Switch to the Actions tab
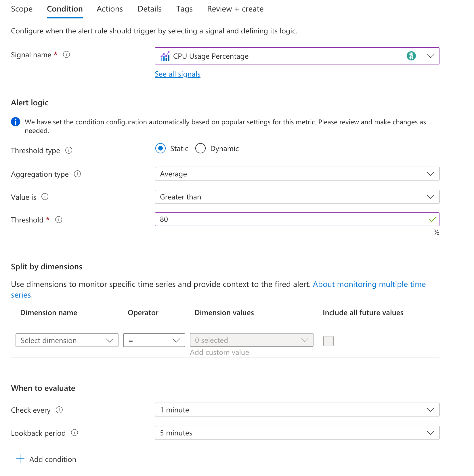This screenshot has height=476, width=474. coord(110,9)
